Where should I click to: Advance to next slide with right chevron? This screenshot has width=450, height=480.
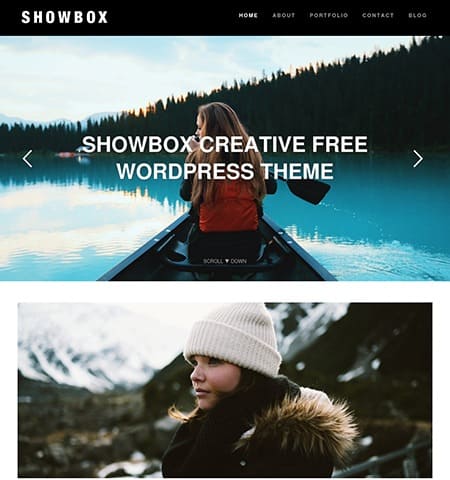(418, 159)
